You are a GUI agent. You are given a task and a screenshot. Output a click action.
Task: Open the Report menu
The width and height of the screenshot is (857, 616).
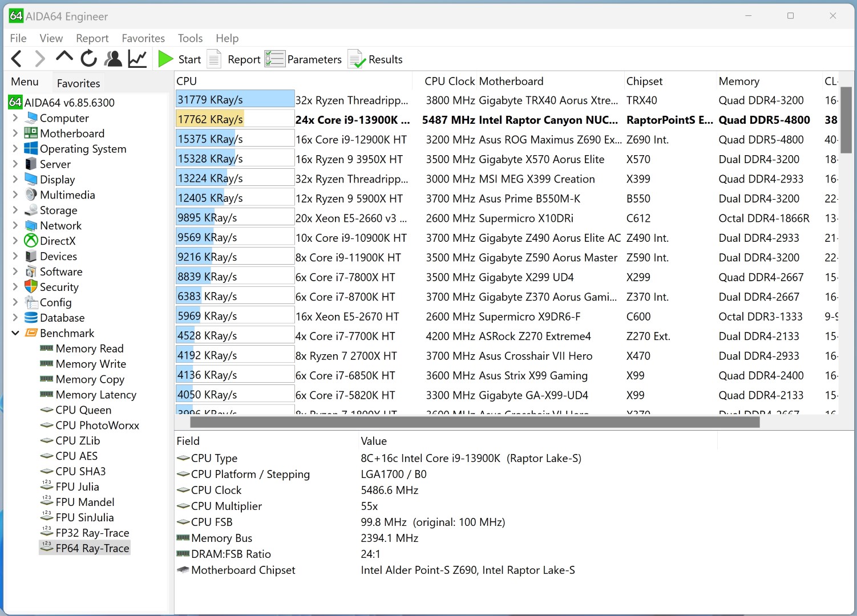(x=92, y=38)
